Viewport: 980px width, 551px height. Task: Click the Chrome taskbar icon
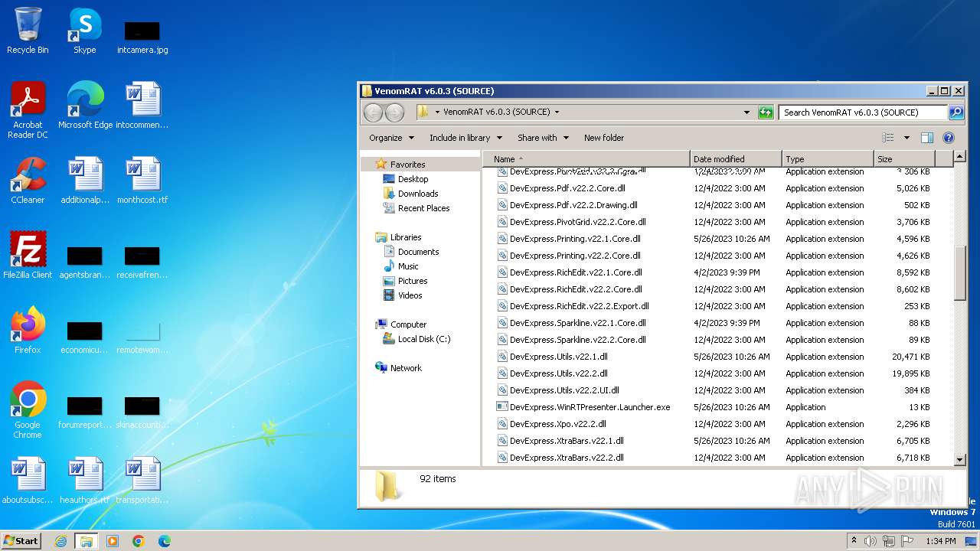139,541
